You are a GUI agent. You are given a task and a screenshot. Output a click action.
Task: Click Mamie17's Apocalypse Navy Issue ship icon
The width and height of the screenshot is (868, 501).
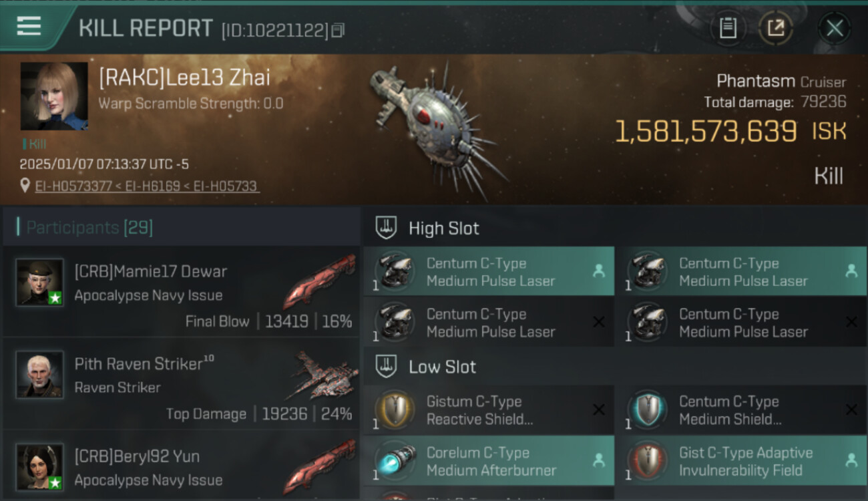pyautogui.click(x=319, y=281)
